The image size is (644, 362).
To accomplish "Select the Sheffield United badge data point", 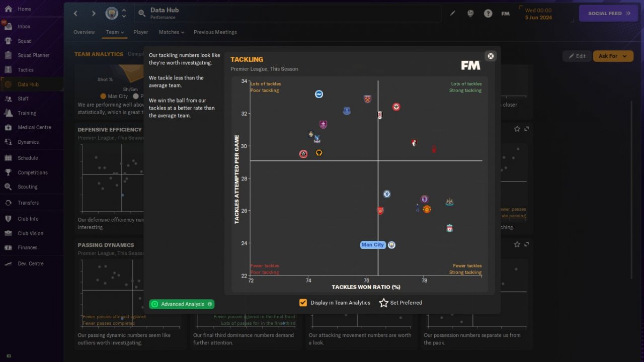I will coord(303,154).
